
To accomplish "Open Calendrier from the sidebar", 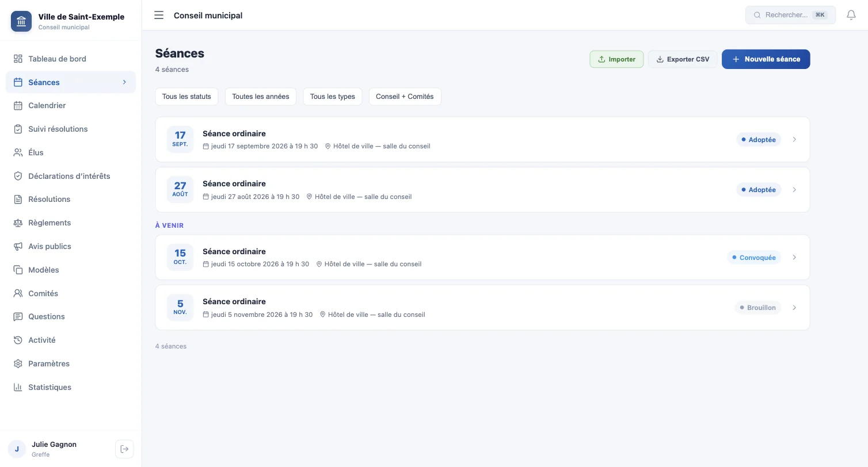I will 71,106.
